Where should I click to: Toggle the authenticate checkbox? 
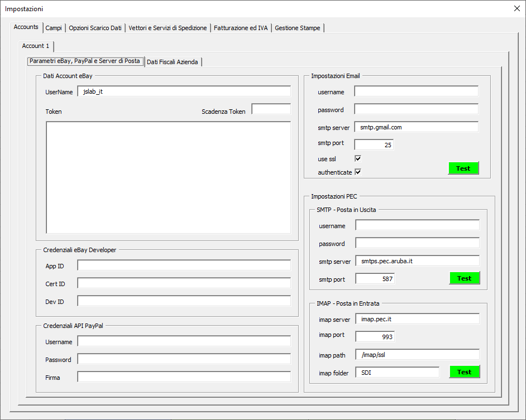coord(358,172)
